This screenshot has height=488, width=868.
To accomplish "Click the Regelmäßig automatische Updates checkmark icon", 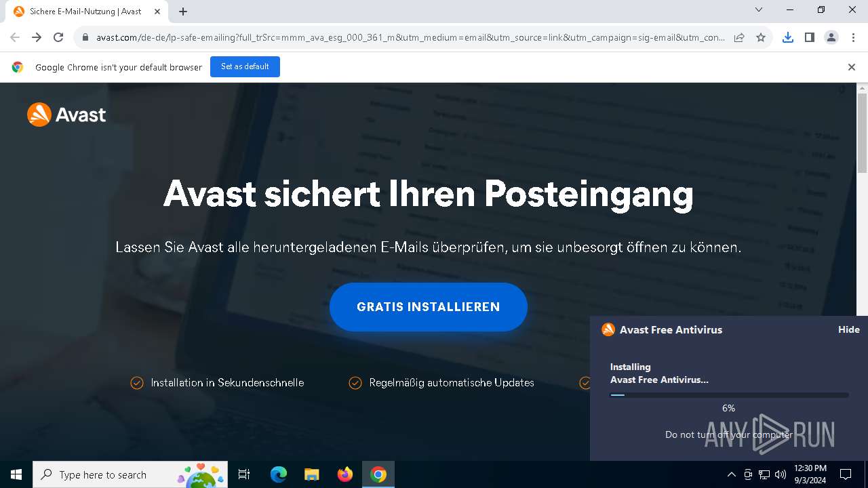I will tap(355, 383).
